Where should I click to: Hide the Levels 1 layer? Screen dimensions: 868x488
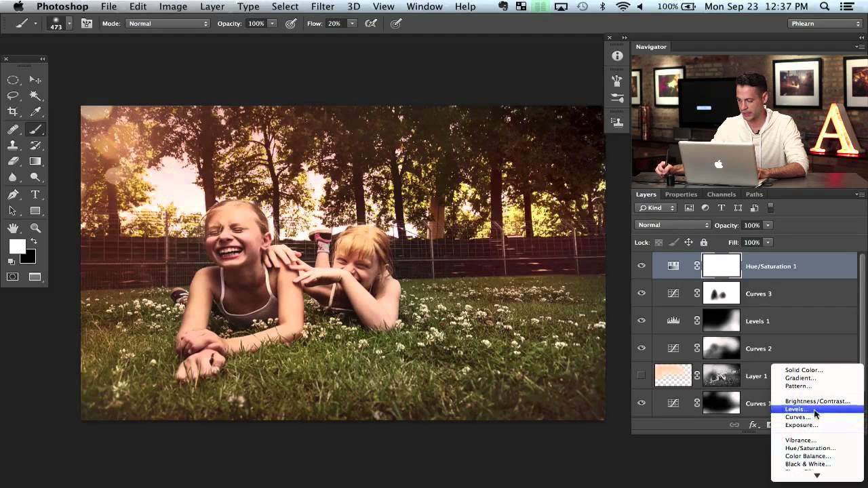point(641,321)
